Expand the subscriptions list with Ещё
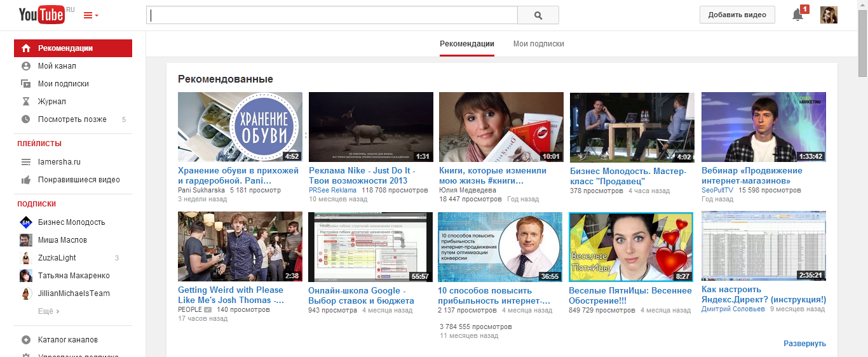 click(x=48, y=311)
